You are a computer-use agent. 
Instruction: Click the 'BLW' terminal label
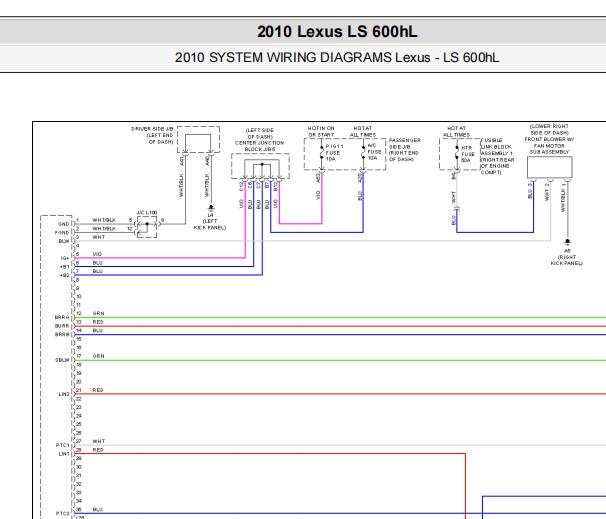[x=64, y=241]
